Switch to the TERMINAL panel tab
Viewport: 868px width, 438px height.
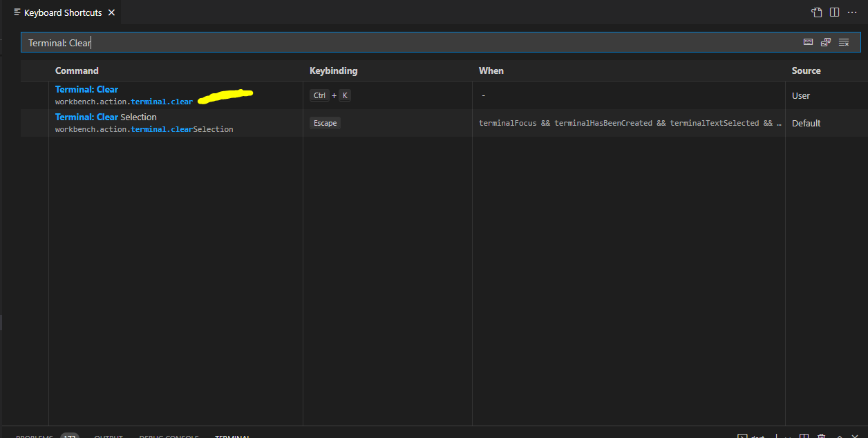(232, 435)
